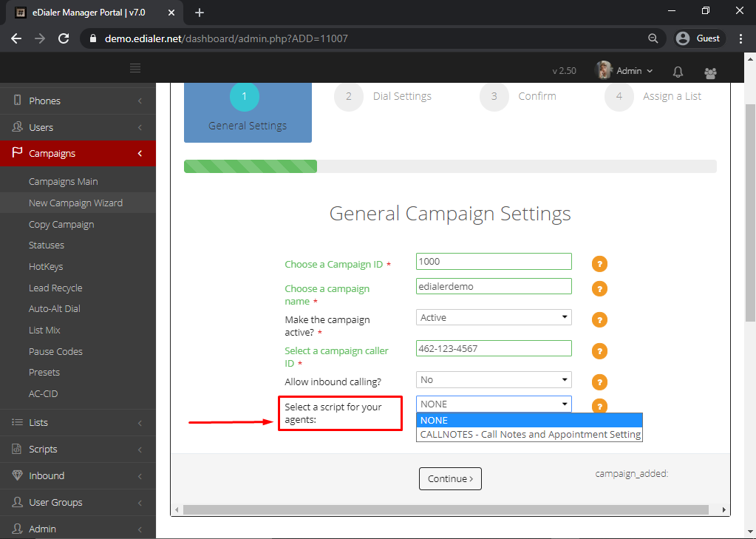Open Presets submenu item
The image size is (756, 539).
coord(44,373)
